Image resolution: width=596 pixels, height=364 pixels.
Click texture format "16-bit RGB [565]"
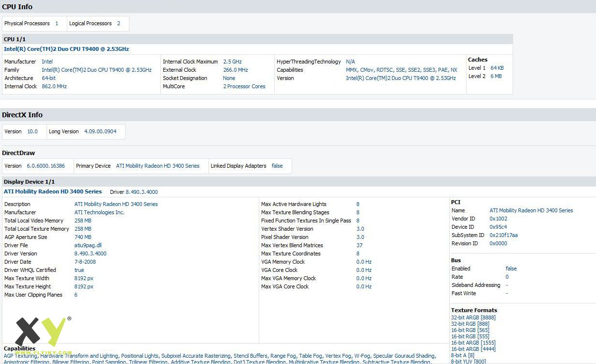click(470, 330)
